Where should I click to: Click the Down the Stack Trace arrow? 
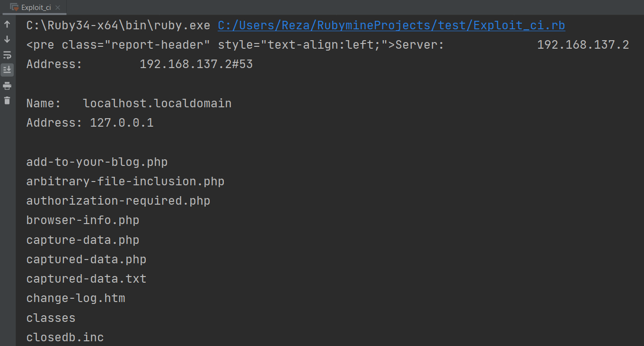tap(7, 40)
